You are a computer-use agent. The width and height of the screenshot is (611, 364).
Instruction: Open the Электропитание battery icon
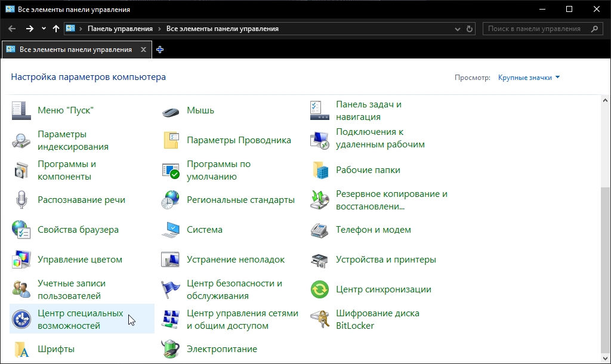[x=171, y=350]
